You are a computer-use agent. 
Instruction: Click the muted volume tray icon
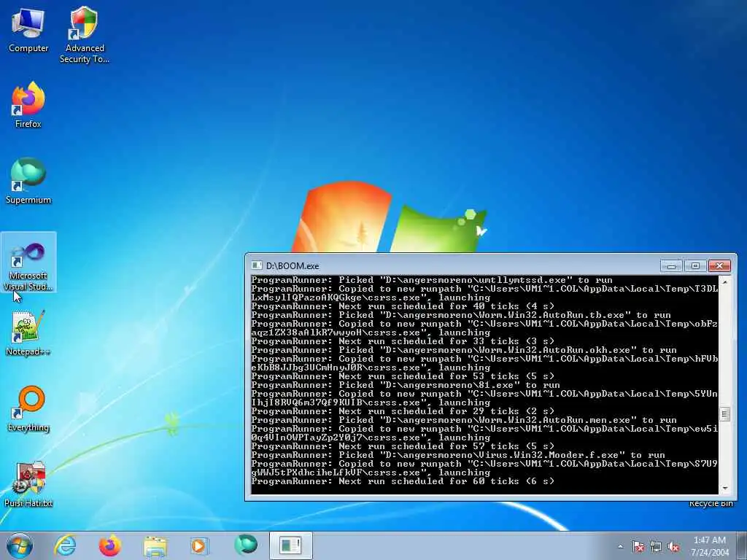point(673,547)
